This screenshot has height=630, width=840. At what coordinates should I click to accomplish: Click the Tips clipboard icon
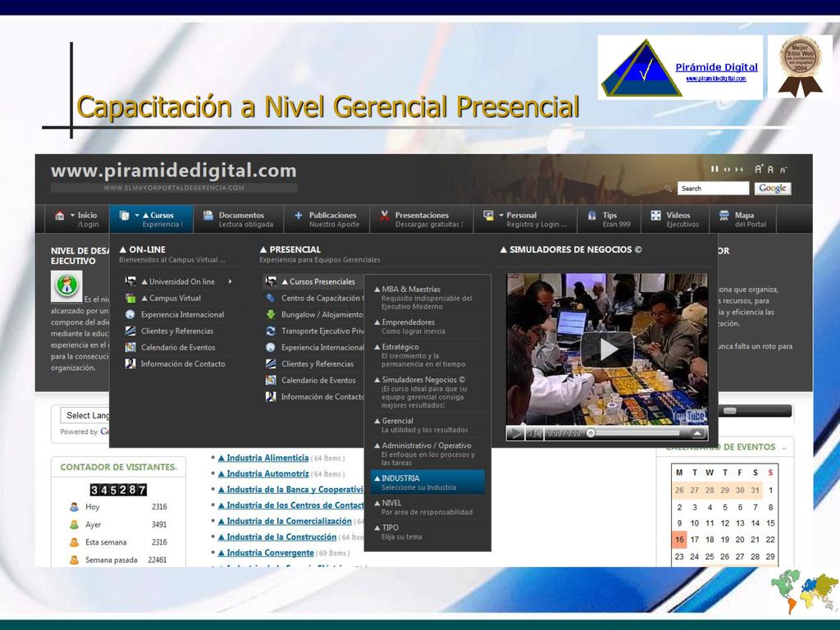(592, 216)
